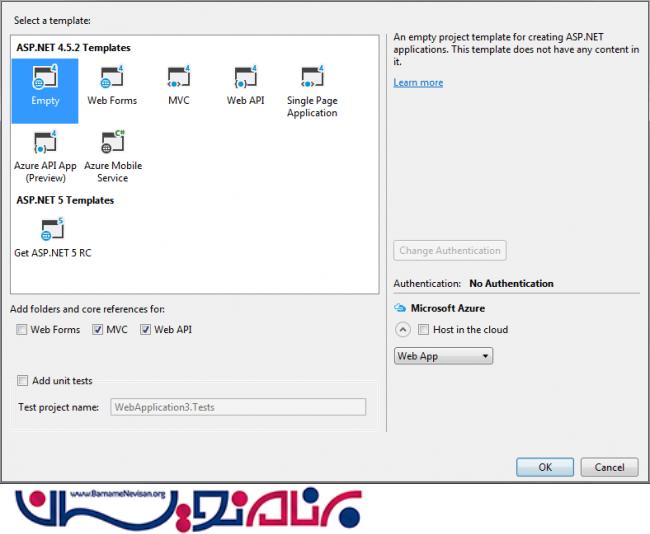Choose the Single Page Application template
The width and height of the screenshot is (650, 534).
click(x=312, y=91)
